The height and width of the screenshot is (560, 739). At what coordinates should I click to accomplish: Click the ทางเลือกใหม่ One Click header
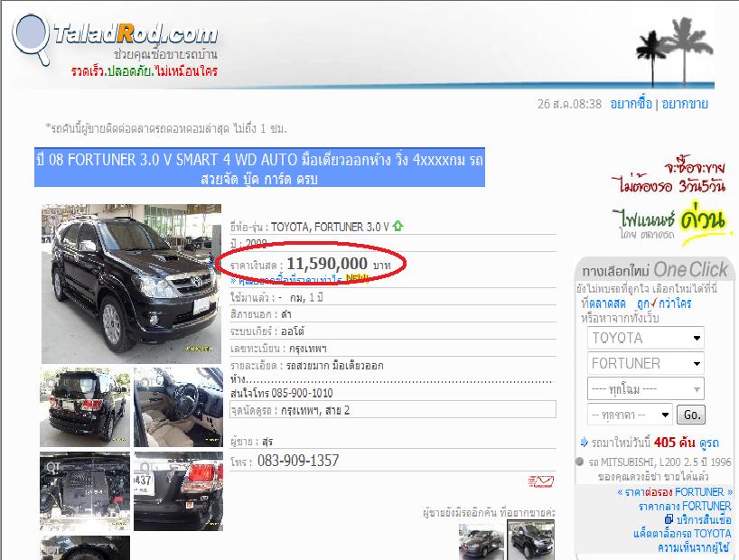(655, 270)
